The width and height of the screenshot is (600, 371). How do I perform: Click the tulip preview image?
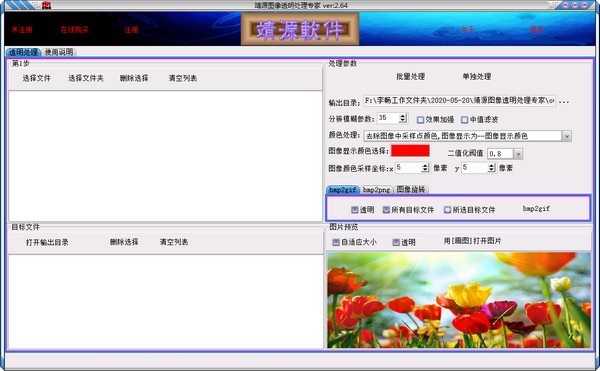(459, 300)
